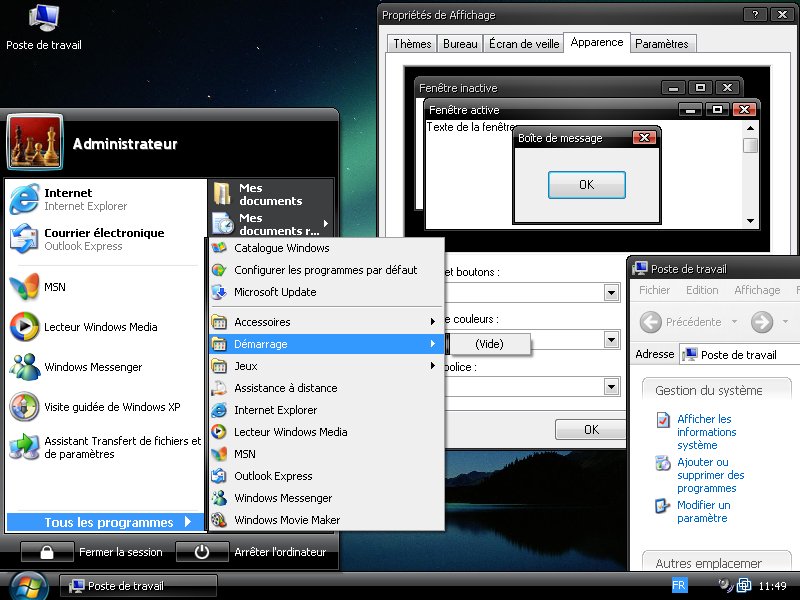
Task: Switch to the Écran de veille tab
Action: pos(523,44)
